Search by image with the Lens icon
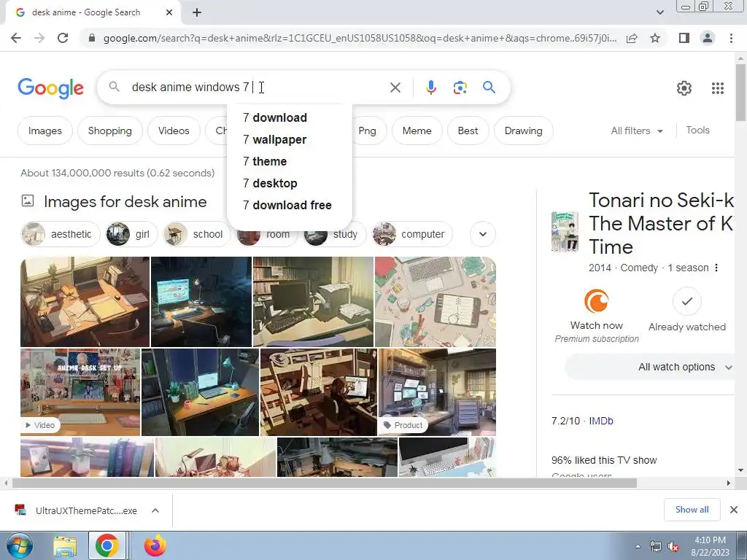Viewport: 747px width, 560px height. coord(460,87)
